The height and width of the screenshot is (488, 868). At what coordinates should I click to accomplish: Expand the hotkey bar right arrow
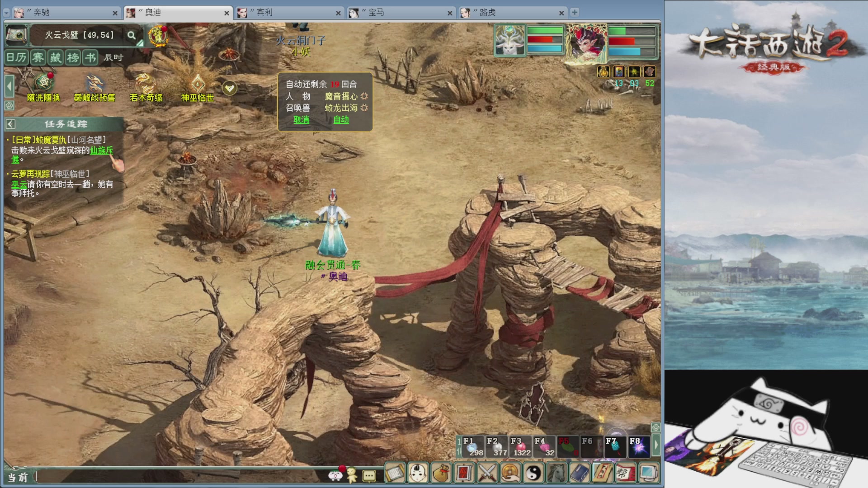click(x=656, y=445)
